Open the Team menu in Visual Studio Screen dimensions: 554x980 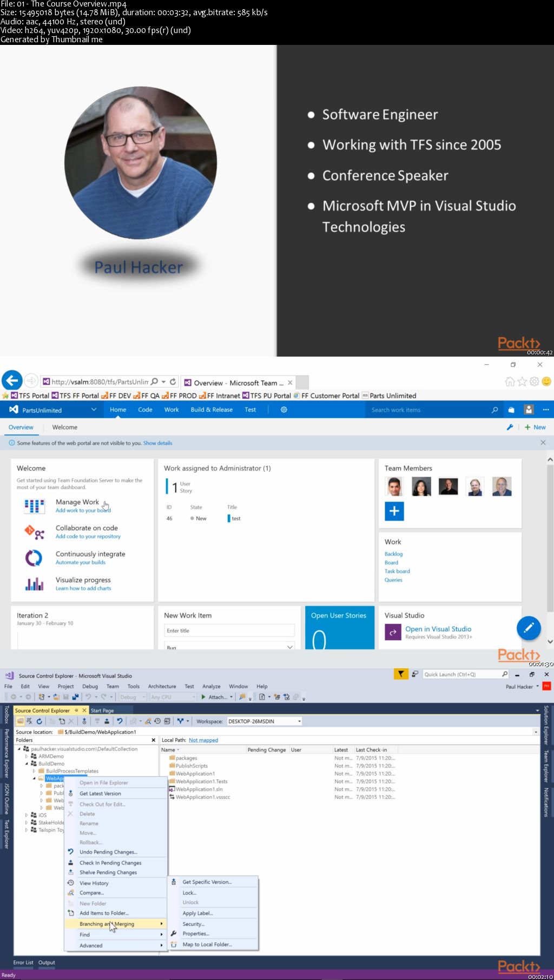[113, 686]
